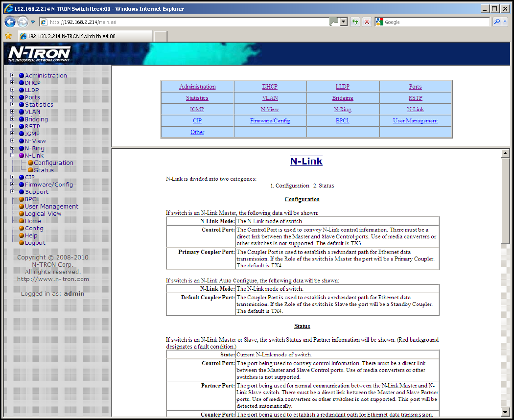Open the search provider options dropdown

tap(505, 22)
